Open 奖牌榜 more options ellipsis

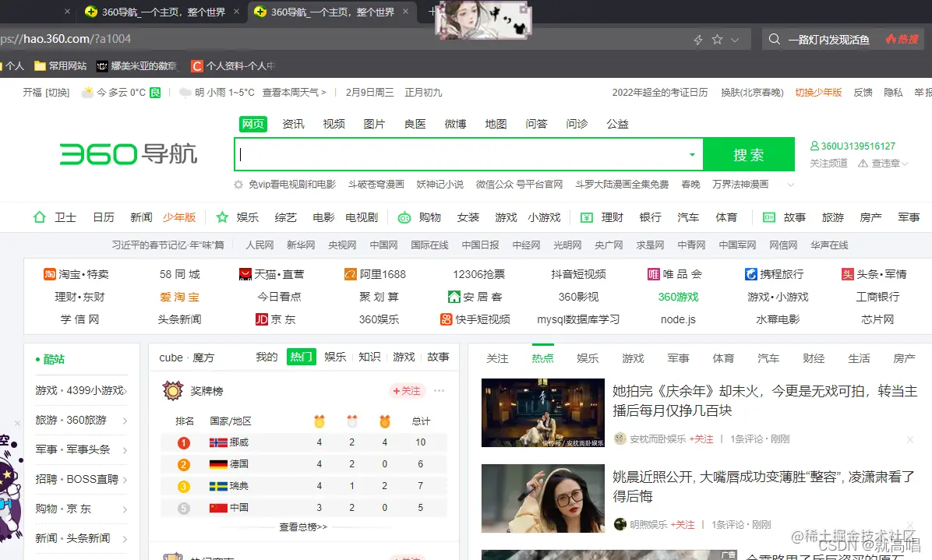pos(440,391)
